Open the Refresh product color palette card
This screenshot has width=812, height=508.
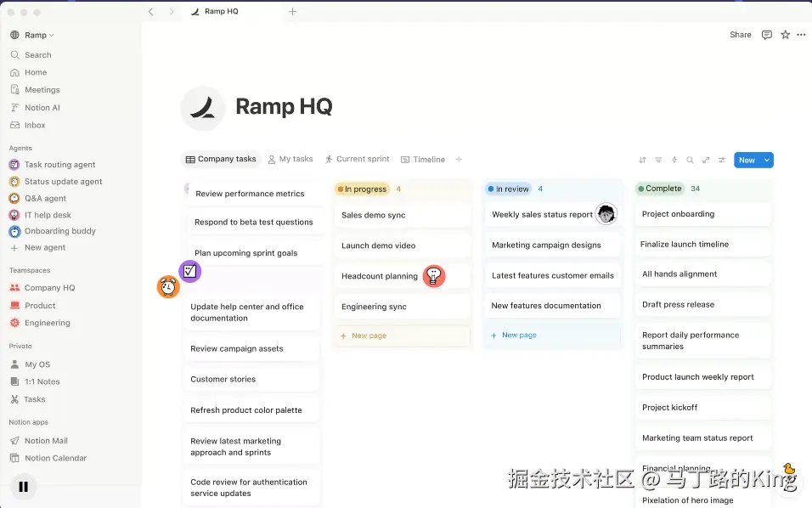click(251, 410)
